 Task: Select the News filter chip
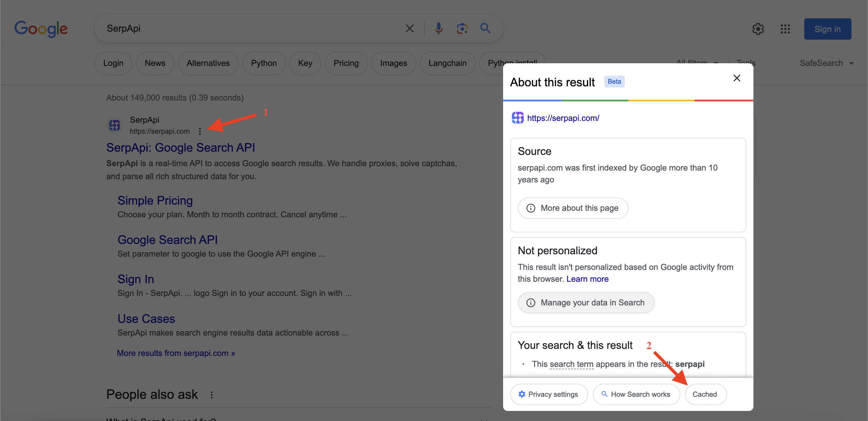coord(155,63)
